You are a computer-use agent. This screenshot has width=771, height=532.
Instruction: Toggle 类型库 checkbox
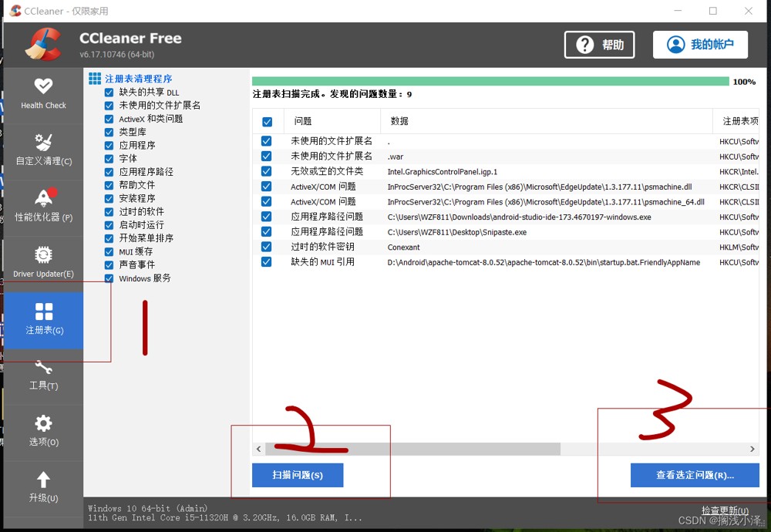point(109,133)
